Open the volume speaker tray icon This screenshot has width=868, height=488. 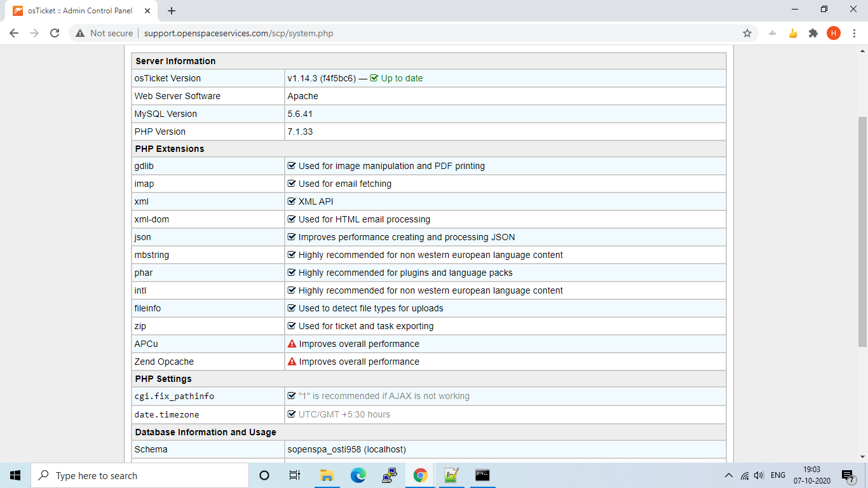pyautogui.click(x=759, y=475)
